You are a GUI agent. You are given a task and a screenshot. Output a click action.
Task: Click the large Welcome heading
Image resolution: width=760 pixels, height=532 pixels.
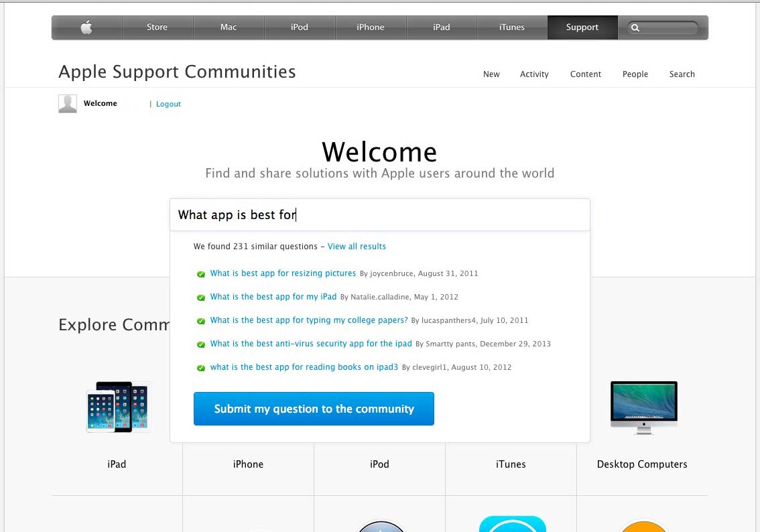379,152
